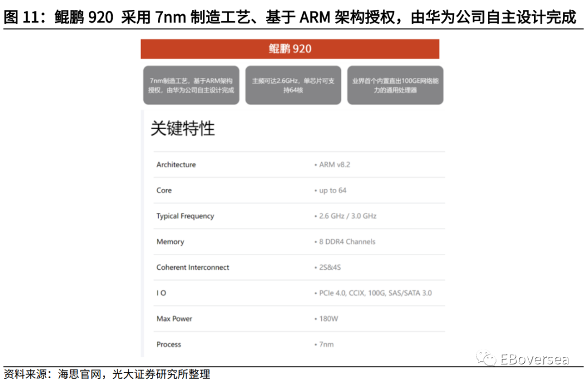588x383 pixels.
Task: Click the Architecture row label
Action: tap(176, 165)
